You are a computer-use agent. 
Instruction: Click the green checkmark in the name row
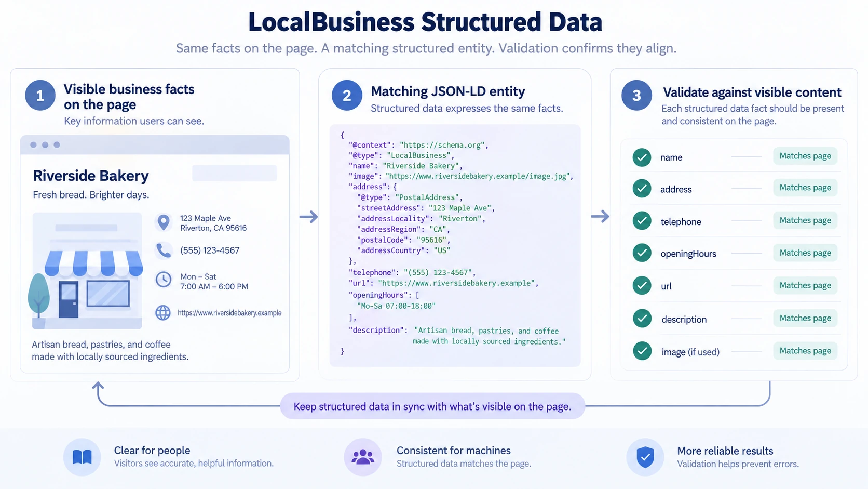(x=642, y=157)
